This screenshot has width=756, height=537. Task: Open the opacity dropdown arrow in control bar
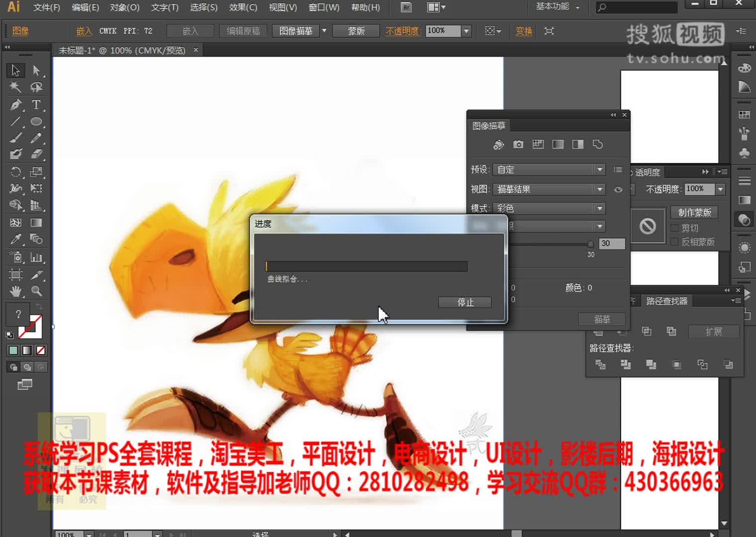tap(466, 31)
